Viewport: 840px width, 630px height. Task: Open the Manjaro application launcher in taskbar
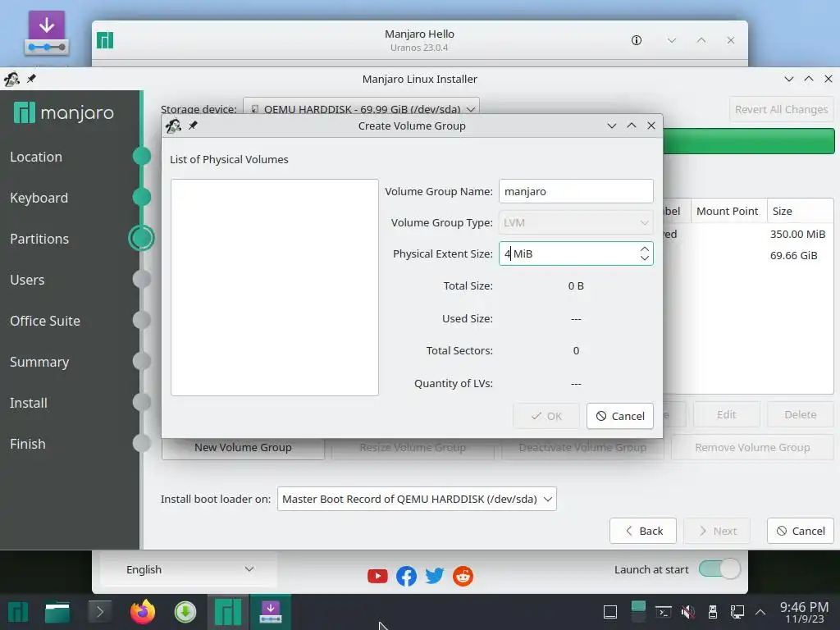click(18, 612)
